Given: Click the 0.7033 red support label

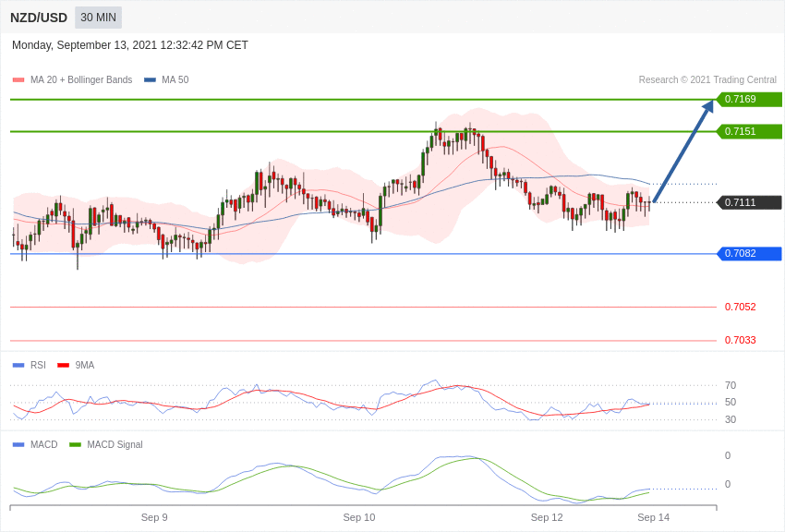Looking at the screenshot, I should click(x=740, y=340).
